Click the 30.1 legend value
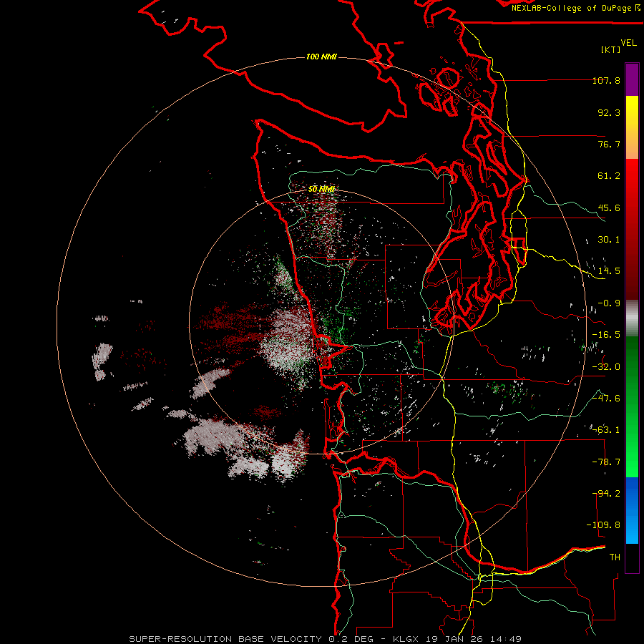Image resolution: width=644 pixels, height=644 pixels. (x=609, y=240)
